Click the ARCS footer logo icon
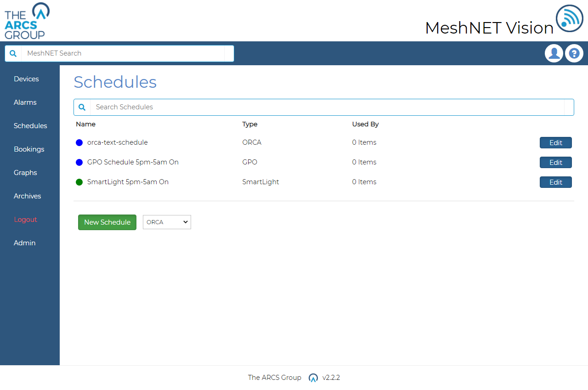 (x=313, y=378)
